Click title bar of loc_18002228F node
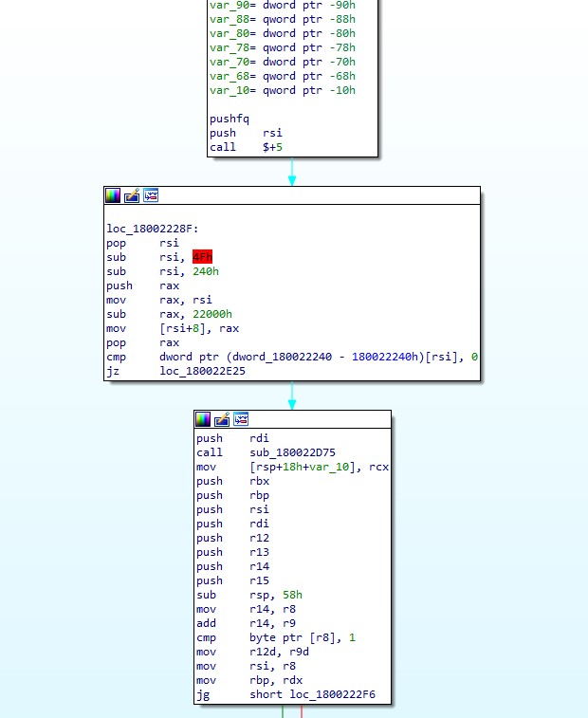Screen dimensions: 588x718 [x=292, y=195]
